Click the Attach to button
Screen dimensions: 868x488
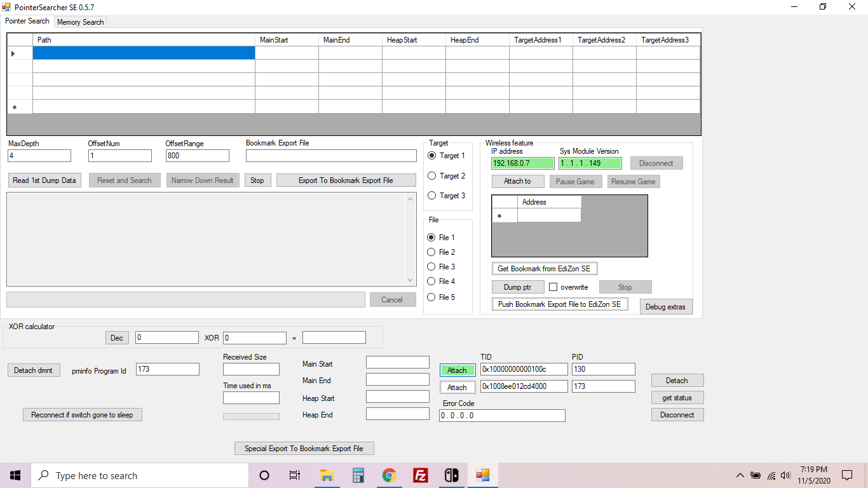coord(518,181)
